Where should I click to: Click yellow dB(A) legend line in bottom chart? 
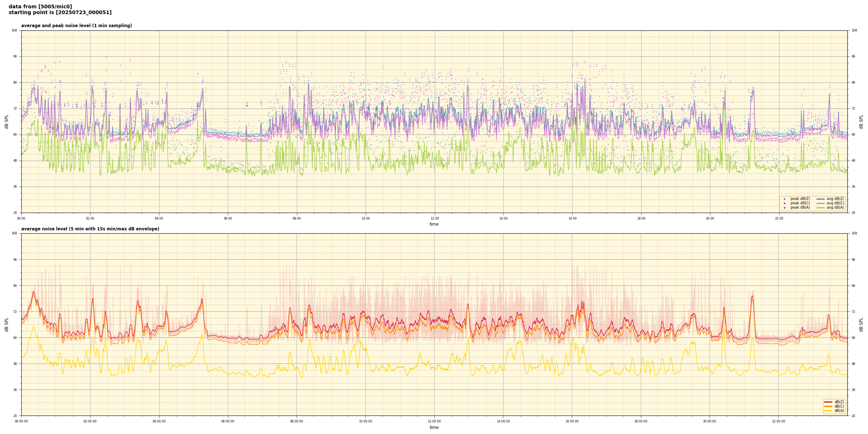pos(828,410)
